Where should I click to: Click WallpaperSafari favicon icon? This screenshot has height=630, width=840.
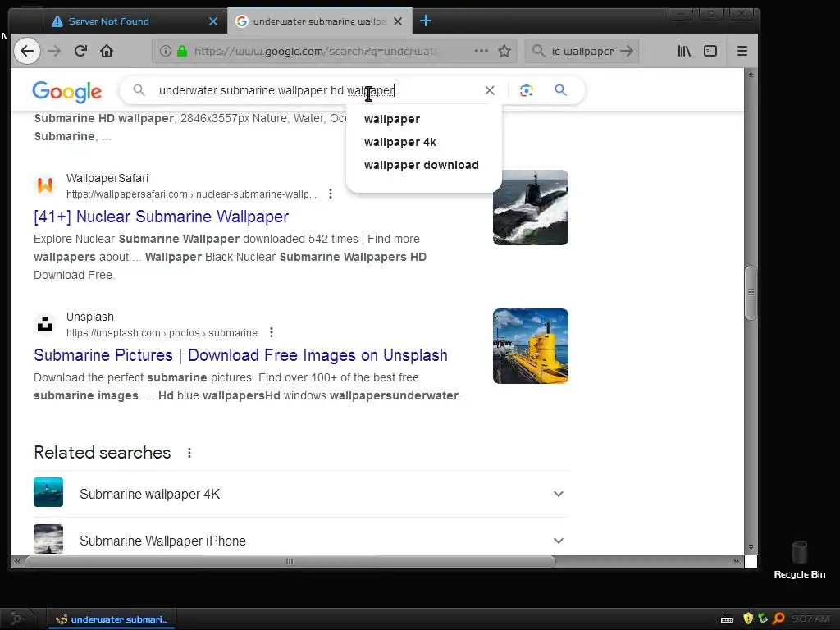click(45, 185)
